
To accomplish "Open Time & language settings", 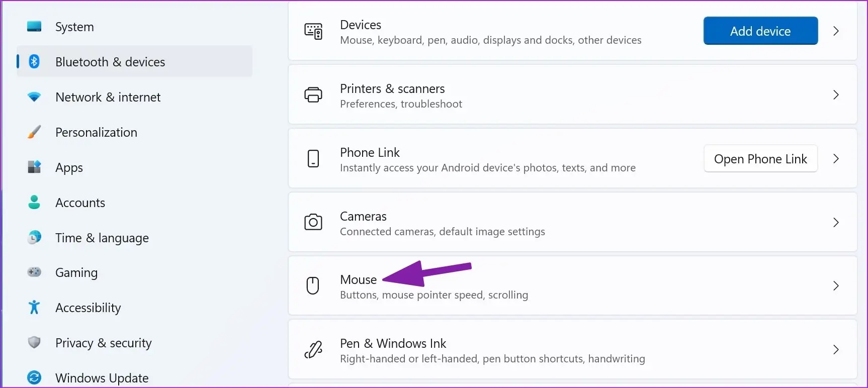I will [x=134, y=237].
